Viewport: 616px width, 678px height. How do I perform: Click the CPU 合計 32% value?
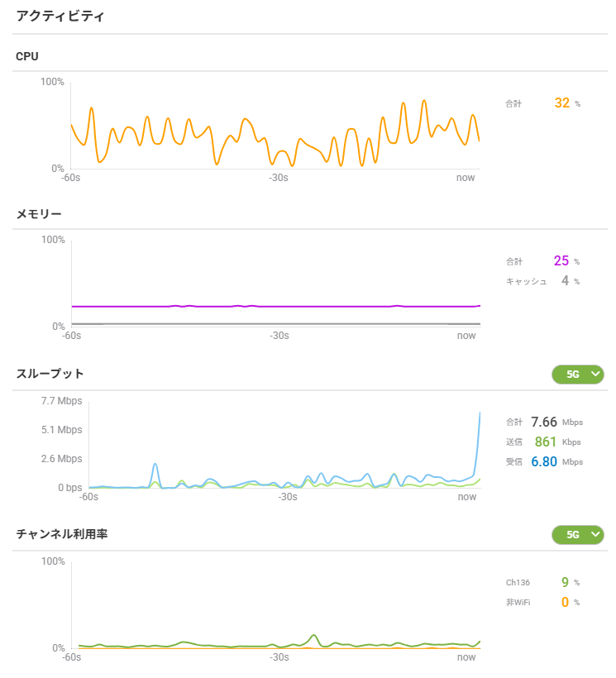tap(562, 103)
